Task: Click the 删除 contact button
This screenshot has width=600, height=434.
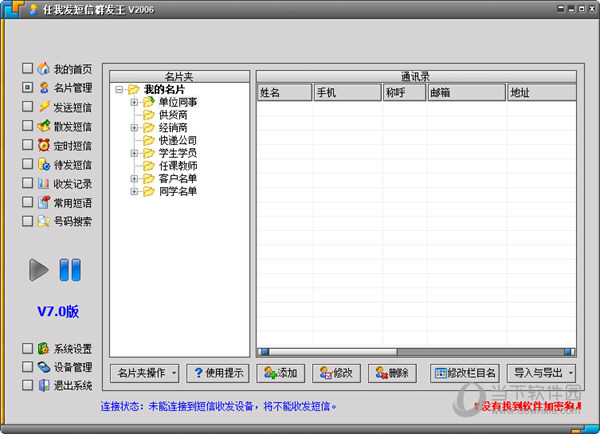Action: 392,373
